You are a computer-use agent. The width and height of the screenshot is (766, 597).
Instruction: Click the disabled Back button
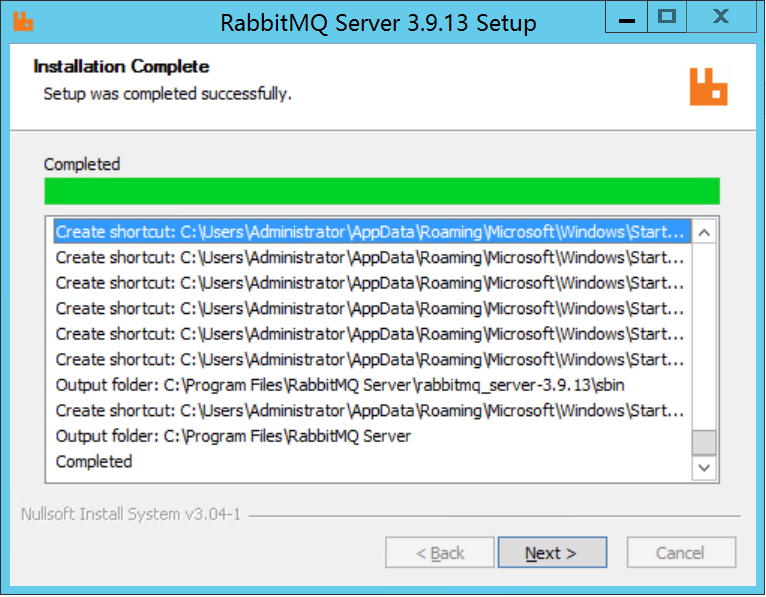440,553
